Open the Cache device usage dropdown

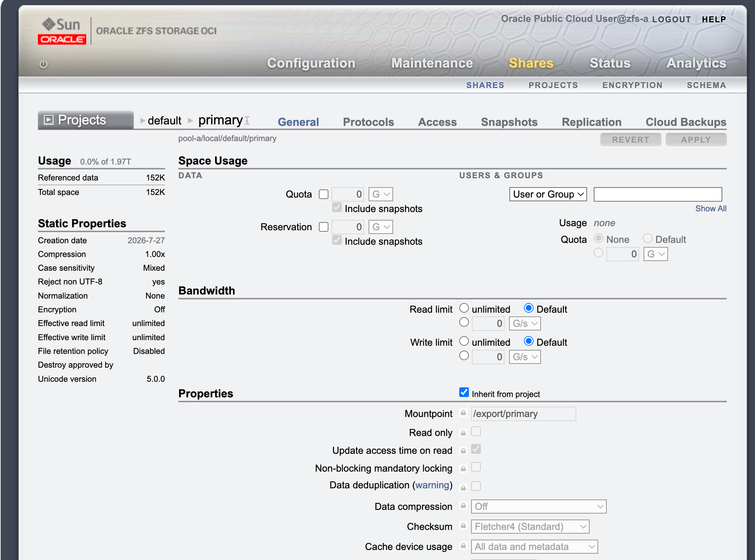click(x=535, y=547)
